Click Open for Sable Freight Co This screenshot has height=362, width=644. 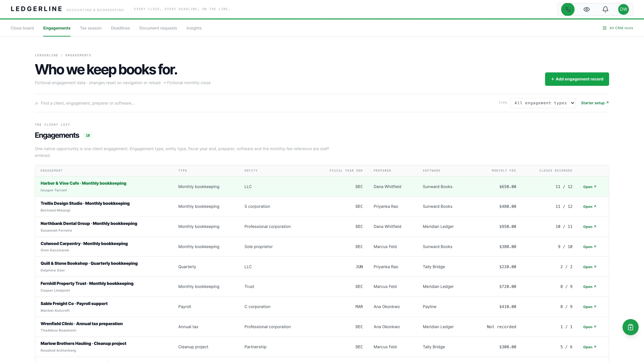coord(589,307)
